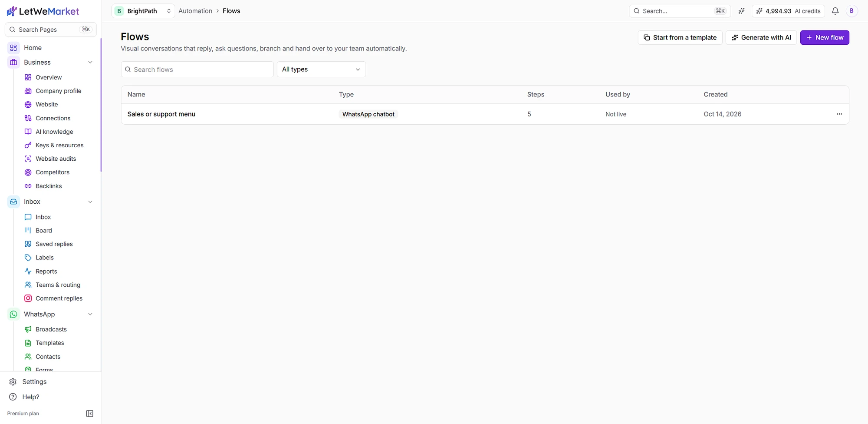Focus the Search flows field
Image resolution: width=868 pixels, height=424 pixels.
(197, 69)
